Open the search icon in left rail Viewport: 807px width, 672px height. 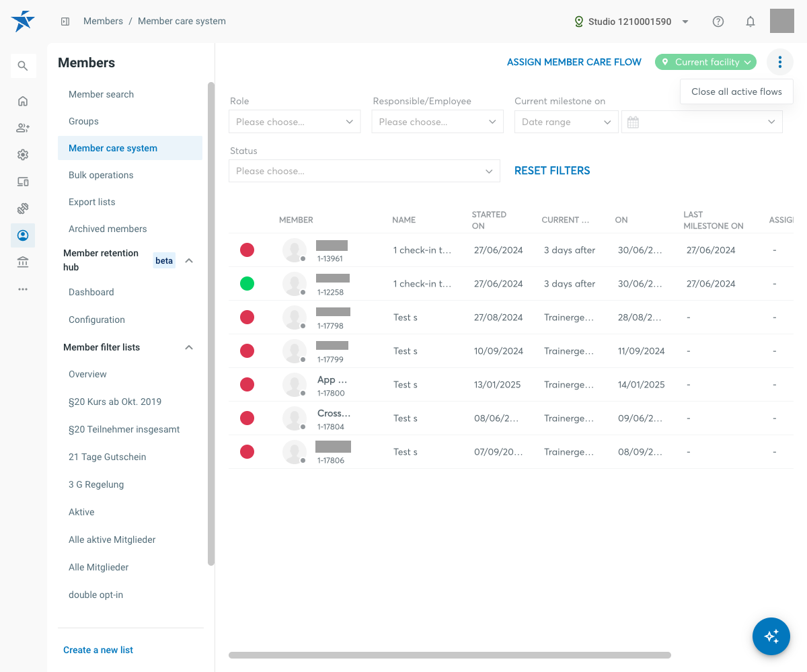coord(23,66)
